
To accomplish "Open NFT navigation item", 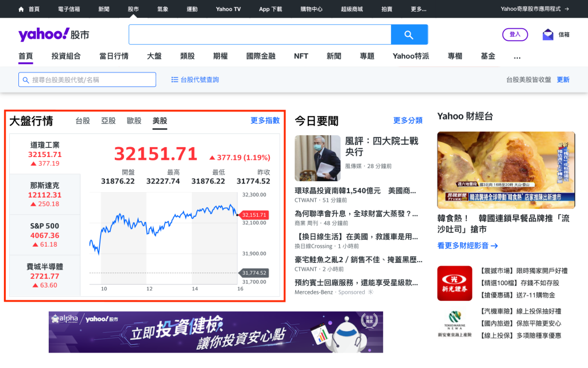I will [x=301, y=56].
